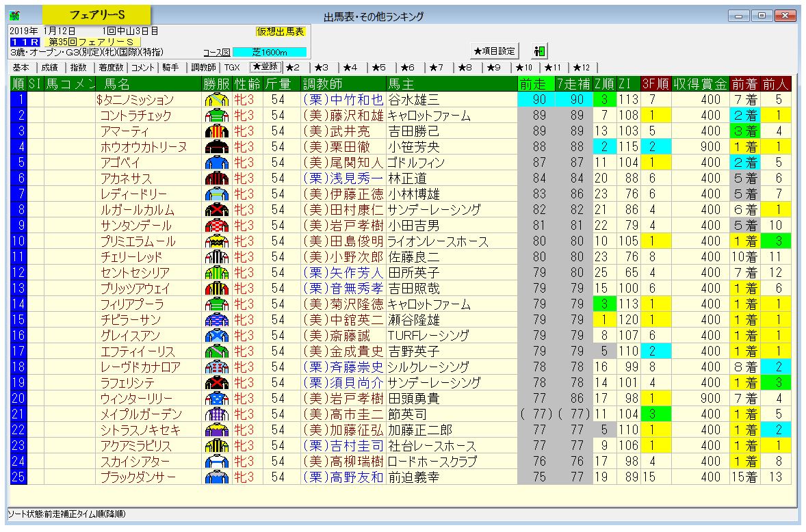This screenshot has width=806, height=532.
Task: Switch to the 基本 tab
Action: click(21, 68)
